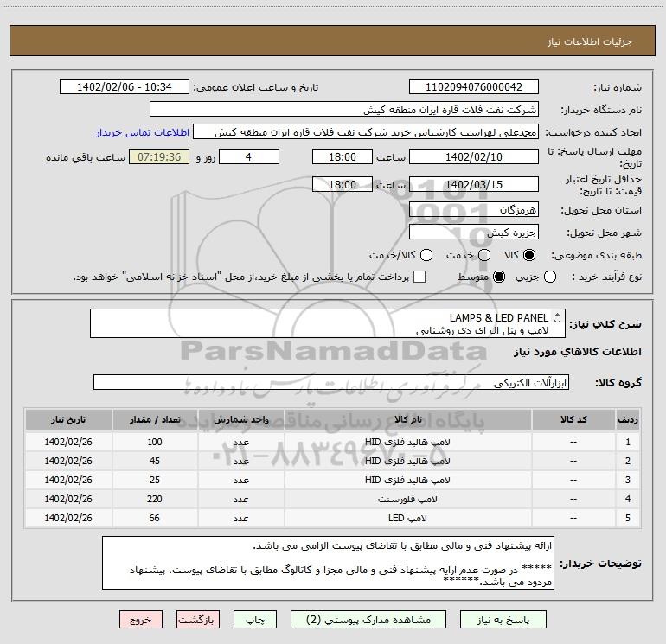Click the تاریخ نیاز column header
The width and height of the screenshot is (666, 644).
(68, 419)
